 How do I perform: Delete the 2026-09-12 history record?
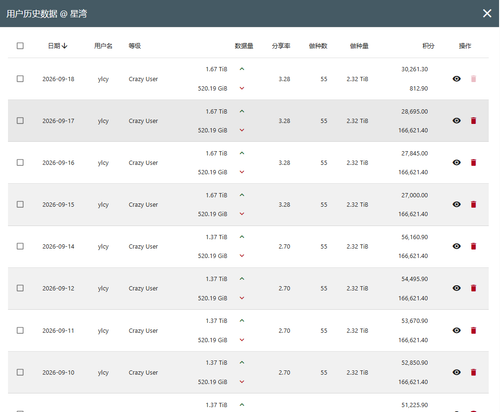coord(473,288)
